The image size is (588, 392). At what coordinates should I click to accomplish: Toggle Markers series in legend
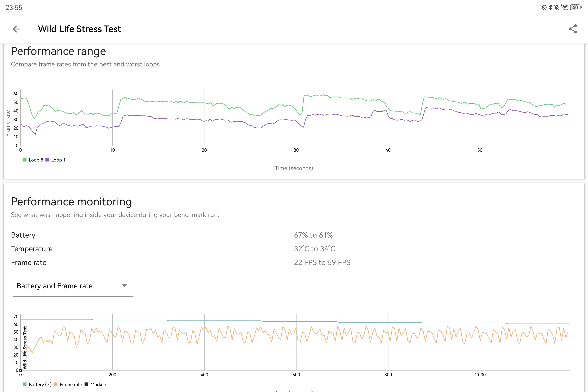coord(96,385)
